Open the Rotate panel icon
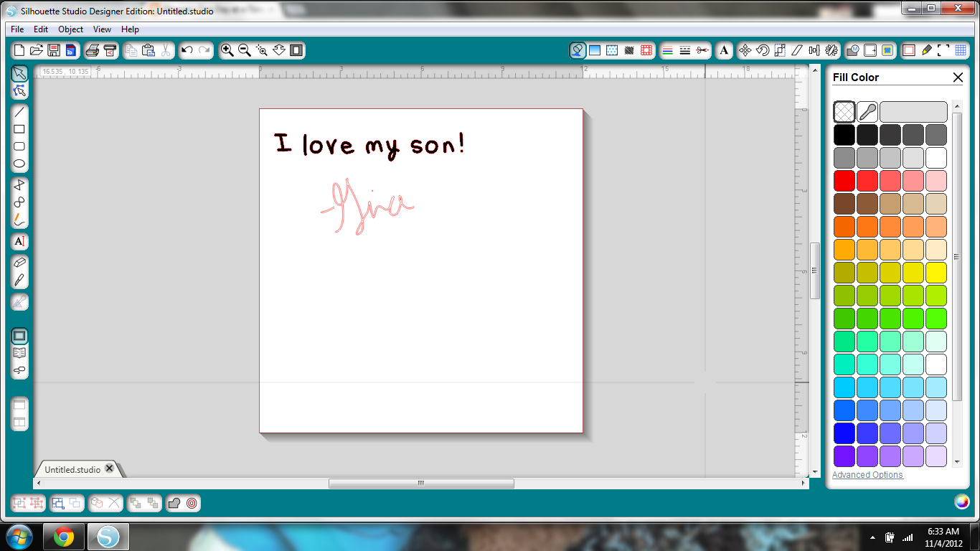 point(763,50)
